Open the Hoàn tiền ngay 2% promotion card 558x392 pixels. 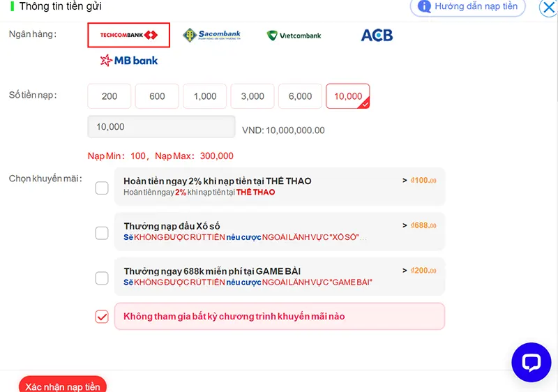[280, 186]
